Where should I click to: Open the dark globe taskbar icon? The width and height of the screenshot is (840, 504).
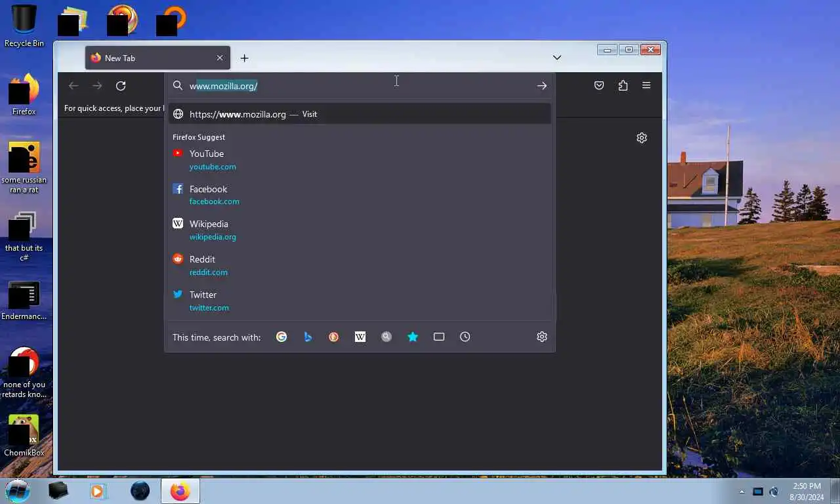[140, 491]
